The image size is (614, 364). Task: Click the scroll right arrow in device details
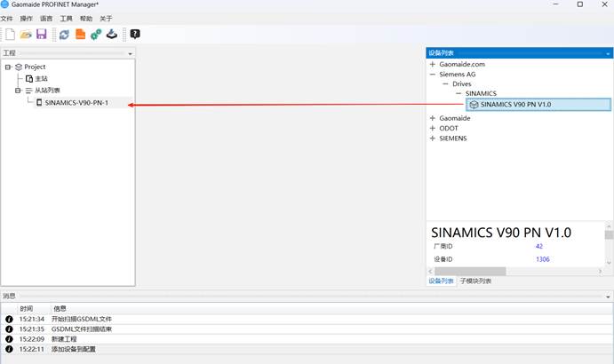[601, 272]
